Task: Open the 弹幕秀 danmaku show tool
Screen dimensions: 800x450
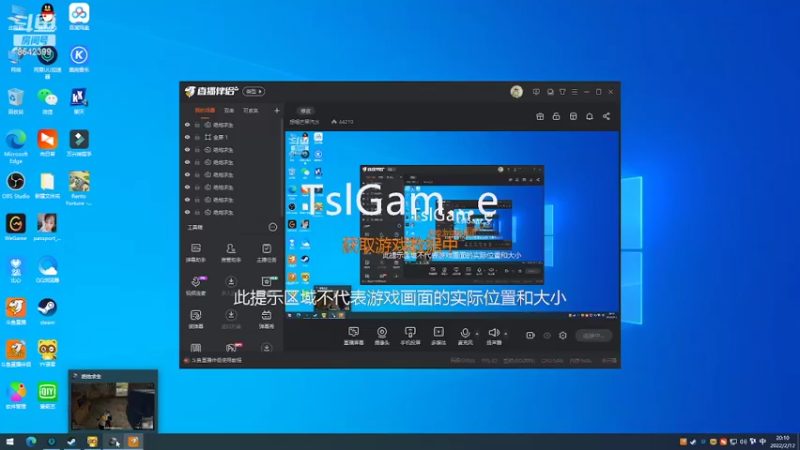Action: click(x=266, y=319)
